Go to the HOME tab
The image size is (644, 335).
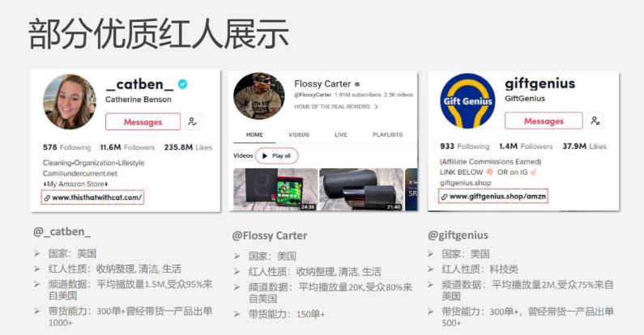(x=254, y=134)
